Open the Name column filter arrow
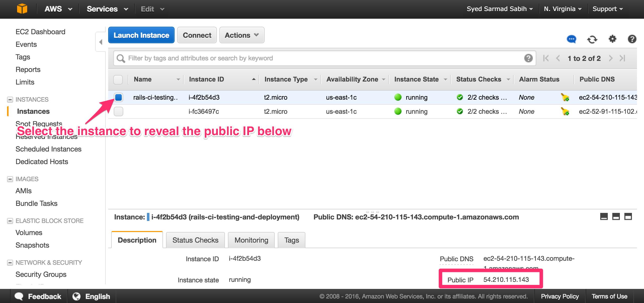 pos(178,80)
